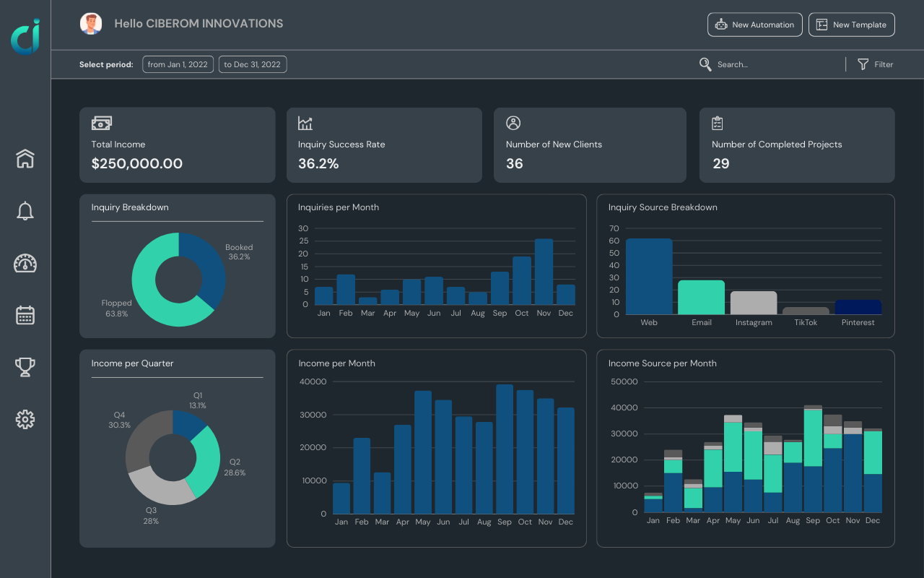This screenshot has height=578, width=924.
Task: Click the user avatar picture
Action: click(91, 24)
